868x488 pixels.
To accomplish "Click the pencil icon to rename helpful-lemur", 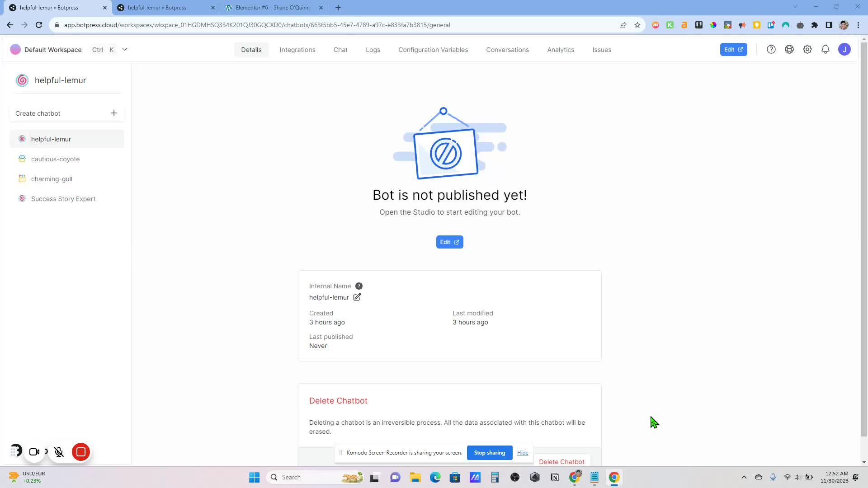I will click(357, 297).
